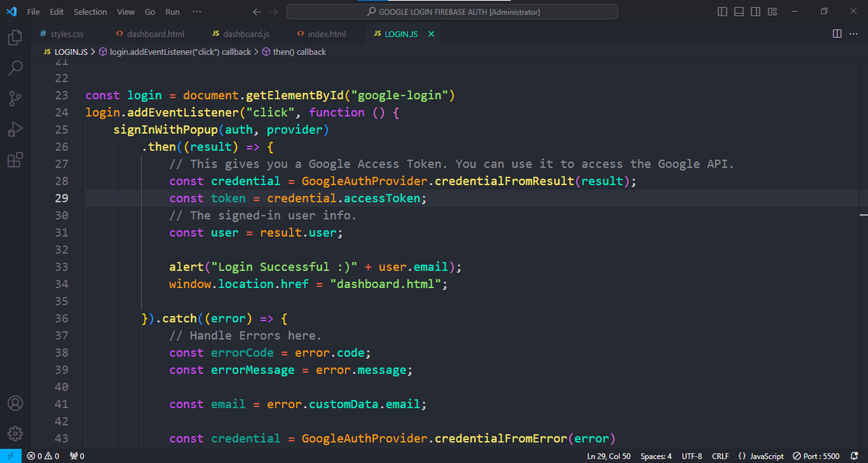Open the Selection menu
The image size is (868, 463).
(x=90, y=12)
